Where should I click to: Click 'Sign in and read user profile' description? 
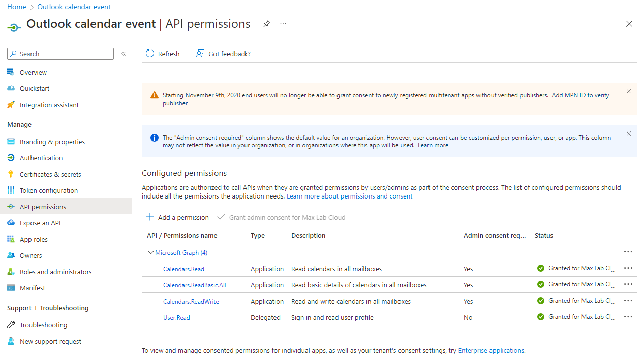tap(332, 317)
